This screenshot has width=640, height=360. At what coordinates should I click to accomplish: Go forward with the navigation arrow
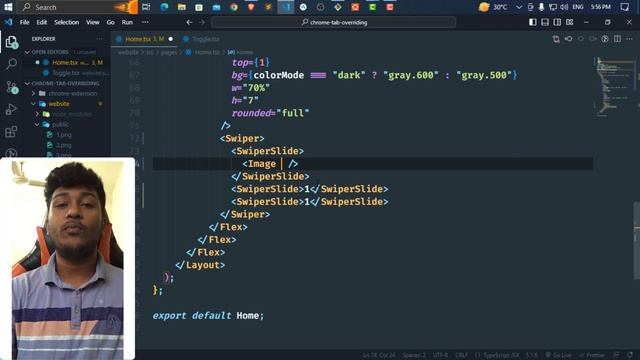pyautogui.click(x=202, y=22)
